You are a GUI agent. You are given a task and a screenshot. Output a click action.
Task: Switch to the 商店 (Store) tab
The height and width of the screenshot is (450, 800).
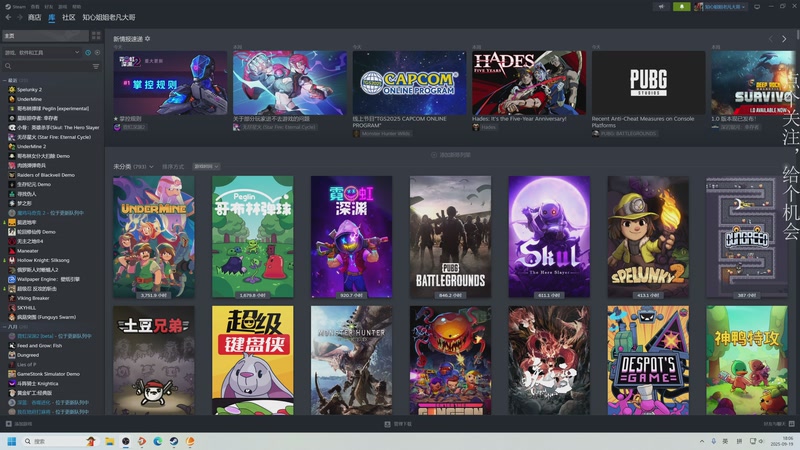pos(34,17)
